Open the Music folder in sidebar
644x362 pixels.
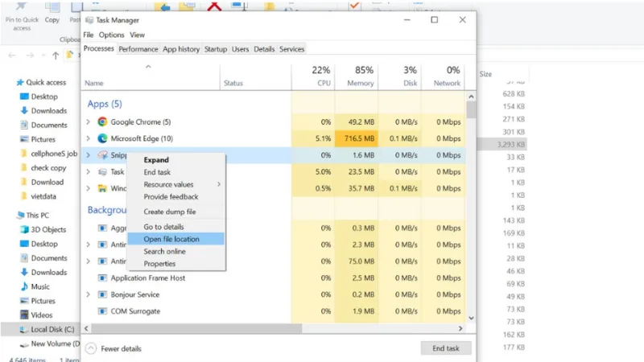39,286
